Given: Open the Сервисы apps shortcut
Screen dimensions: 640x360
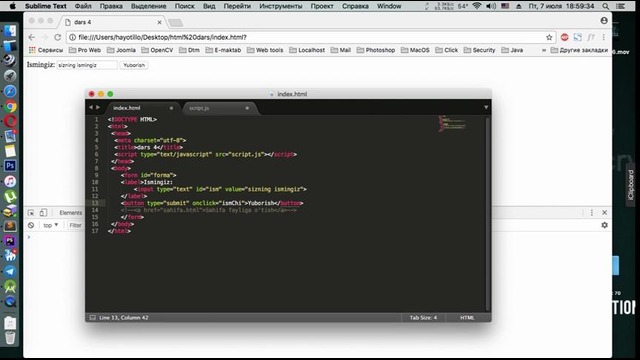Looking at the screenshot, I should [x=46, y=50].
